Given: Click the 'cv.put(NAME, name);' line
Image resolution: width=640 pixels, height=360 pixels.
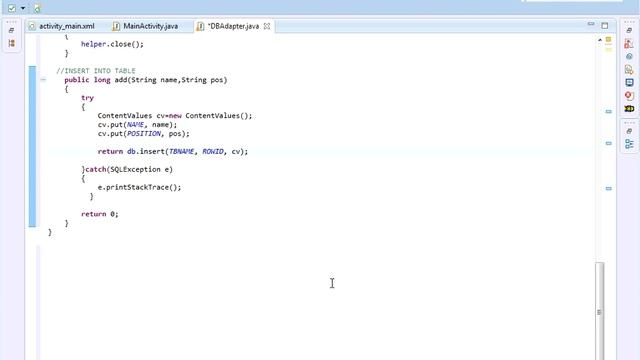Looking at the screenshot, I should pyautogui.click(x=137, y=125).
